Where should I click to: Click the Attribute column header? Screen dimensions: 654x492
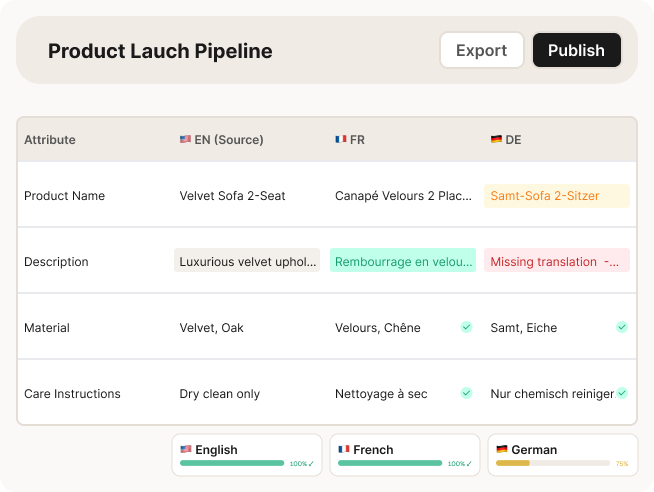pos(50,140)
